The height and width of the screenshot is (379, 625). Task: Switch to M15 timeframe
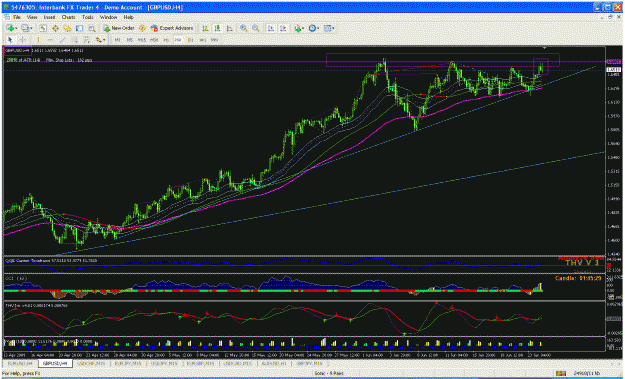[x=142, y=40]
